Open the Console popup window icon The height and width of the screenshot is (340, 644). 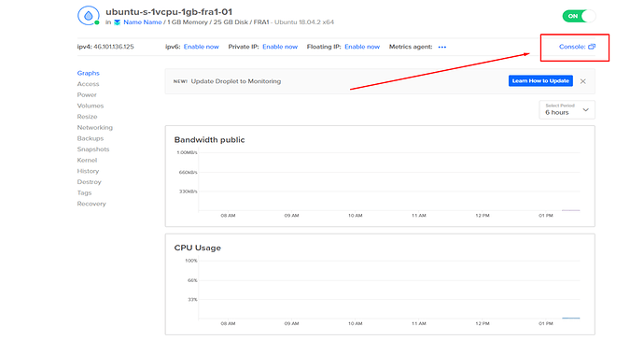(x=592, y=47)
